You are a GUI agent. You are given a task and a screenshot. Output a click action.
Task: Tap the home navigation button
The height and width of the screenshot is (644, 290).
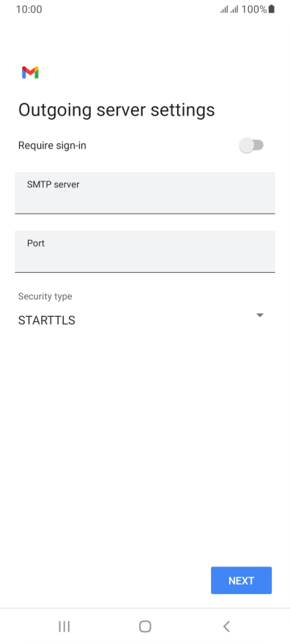pos(145,626)
